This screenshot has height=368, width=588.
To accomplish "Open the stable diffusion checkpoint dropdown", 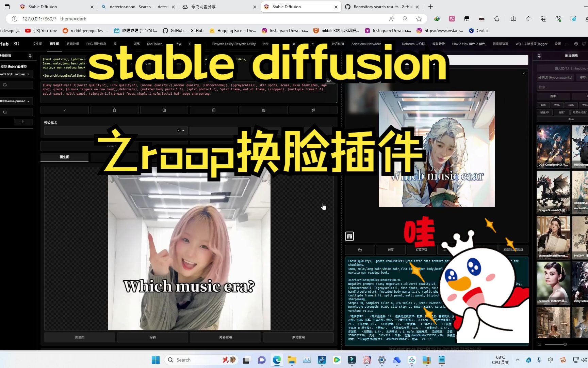I will pyautogui.click(x=15, y=74).
